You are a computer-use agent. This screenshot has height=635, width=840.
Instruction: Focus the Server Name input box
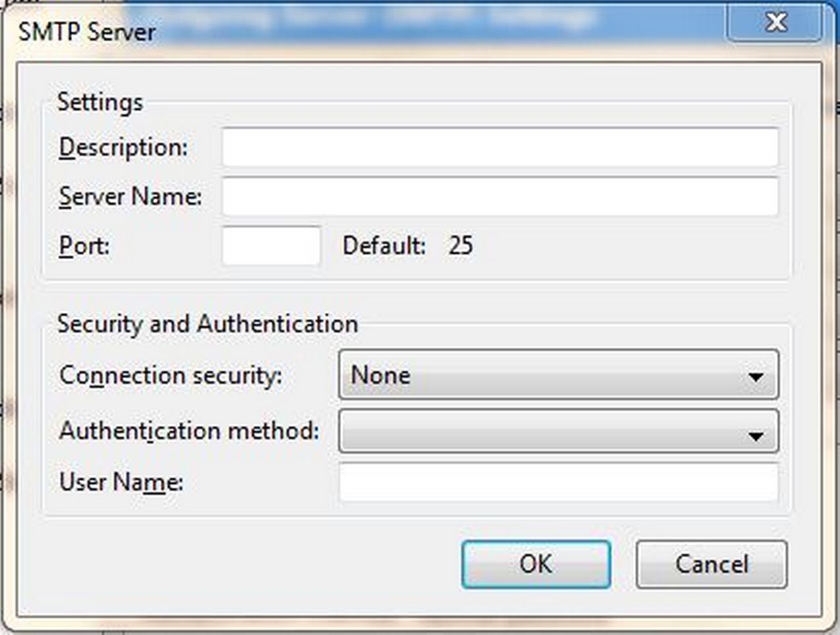500,197
